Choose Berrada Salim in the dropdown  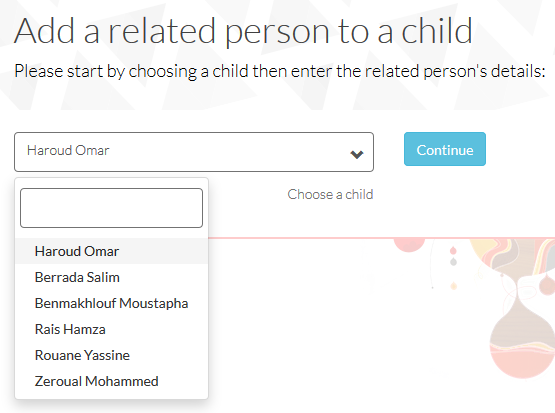point(111,277)
